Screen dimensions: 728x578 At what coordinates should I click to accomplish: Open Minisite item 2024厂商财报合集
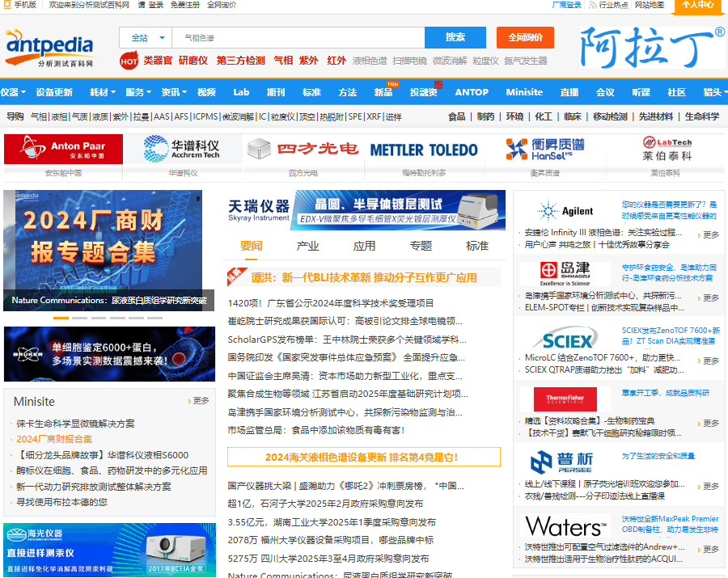point(54,439)
